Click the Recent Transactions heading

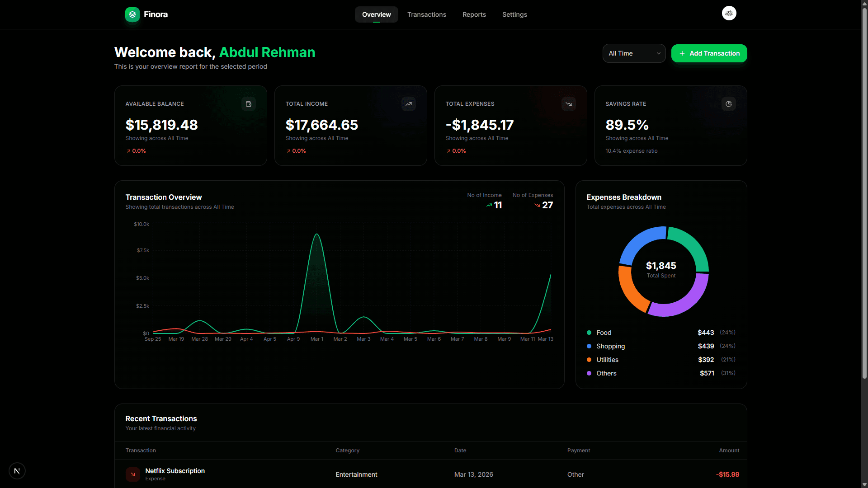[161, 418]
